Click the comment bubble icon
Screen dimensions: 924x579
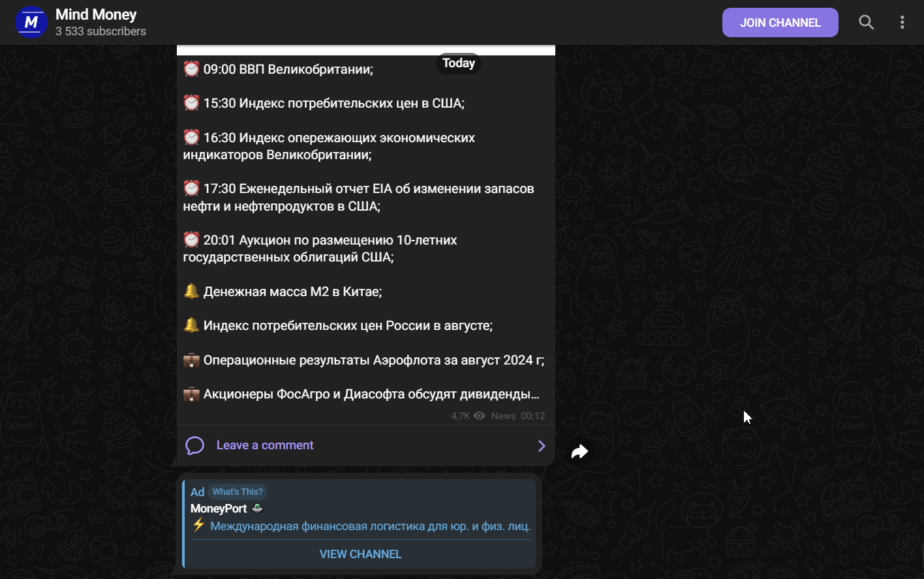pyautogui.click(x=194, y=445)
